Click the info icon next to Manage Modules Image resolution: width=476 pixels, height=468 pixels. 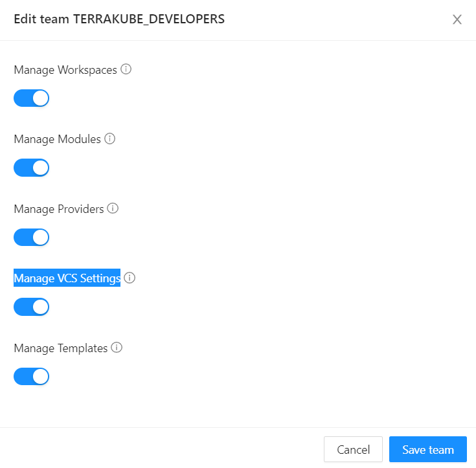click(x=110, y=139)
